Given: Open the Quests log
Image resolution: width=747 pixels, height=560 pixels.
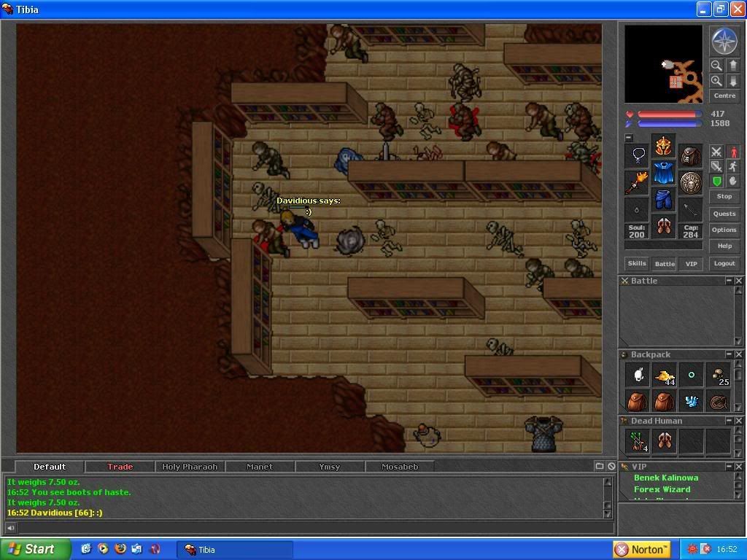Looking at the screenshot, I should point(724,214).
